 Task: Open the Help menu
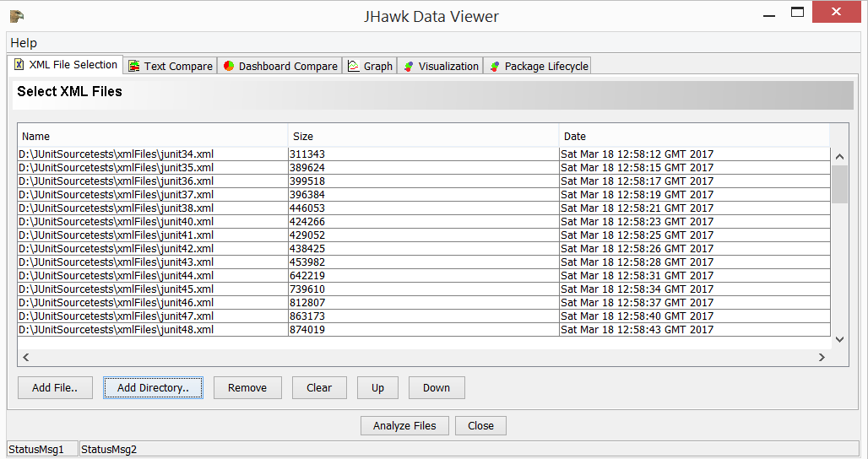point(24,42)
